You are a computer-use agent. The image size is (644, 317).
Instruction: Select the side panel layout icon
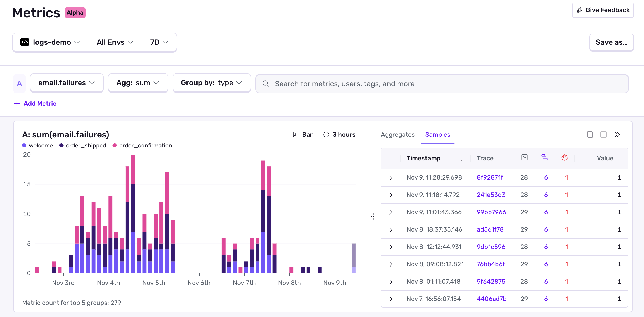(603, 134)
